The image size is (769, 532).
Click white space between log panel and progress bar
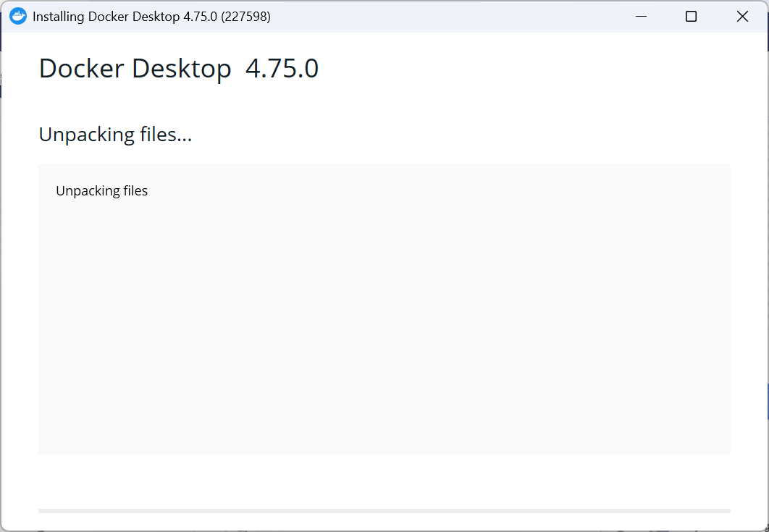384,481
